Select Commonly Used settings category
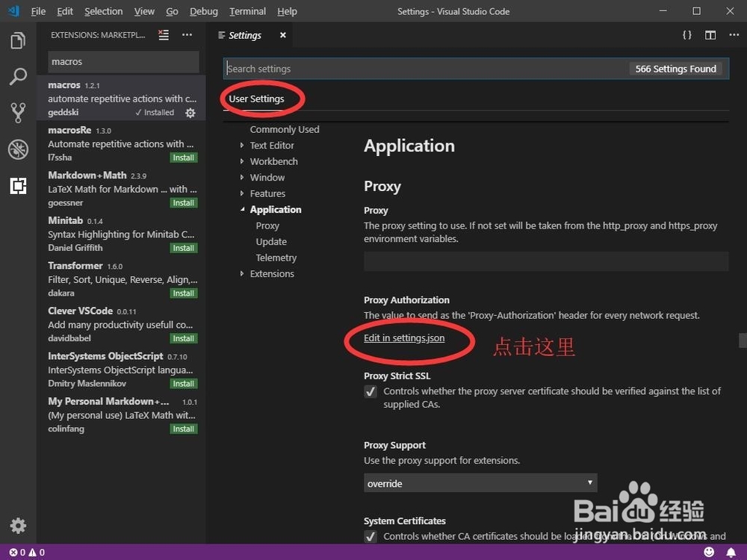This screenshot has width=747, height=560. point(285,129)
